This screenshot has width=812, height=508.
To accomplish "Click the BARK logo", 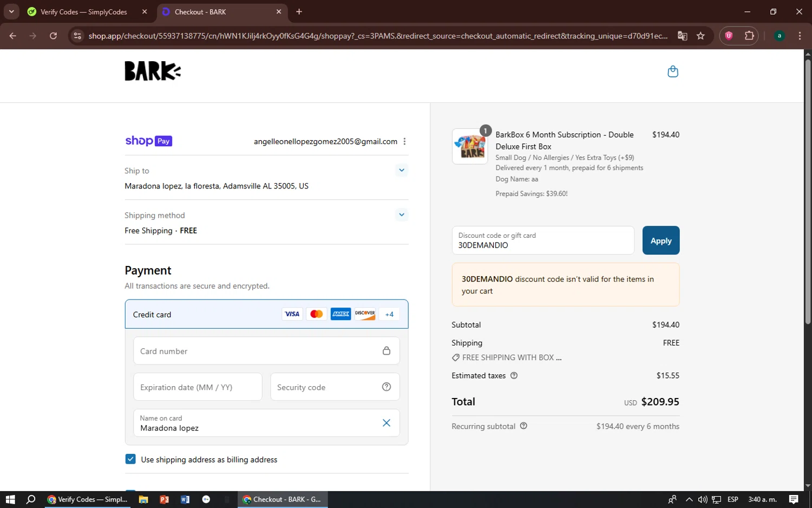I will click(x=153, y=71).
